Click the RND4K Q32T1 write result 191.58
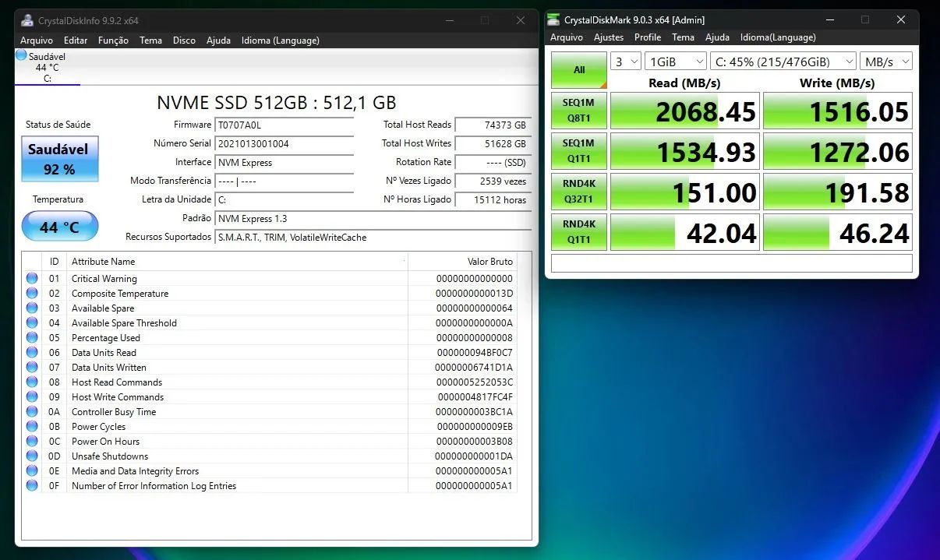This screenshot has height=560, width=940. (x=837, y=192)
